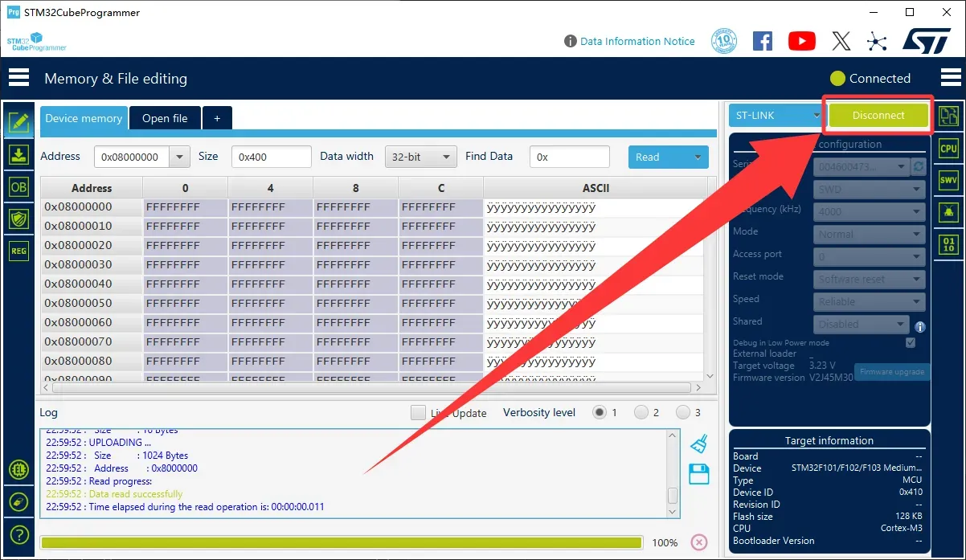The height and width of the screenshot is (560, 966).
Task: Click the Find Data input field
Action: click(569, 157)
